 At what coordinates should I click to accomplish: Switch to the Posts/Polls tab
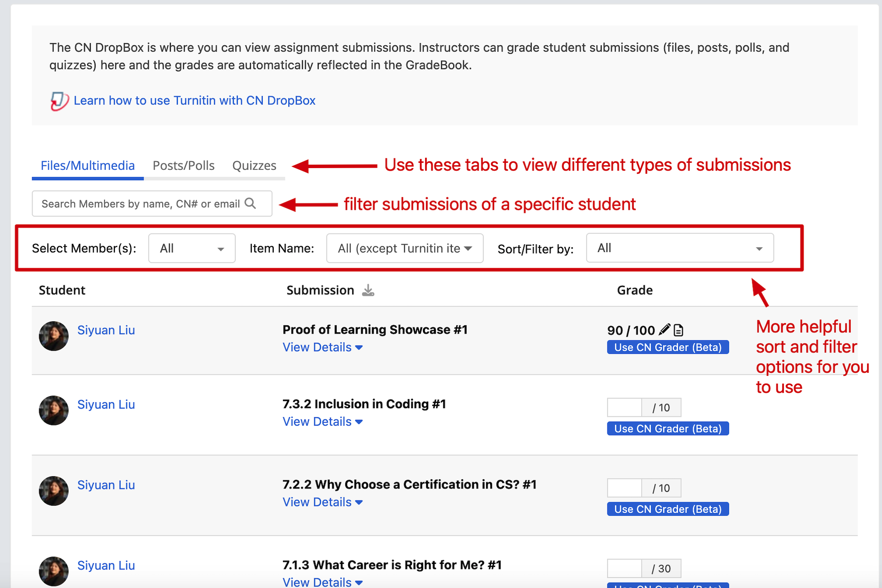point(184,165)
